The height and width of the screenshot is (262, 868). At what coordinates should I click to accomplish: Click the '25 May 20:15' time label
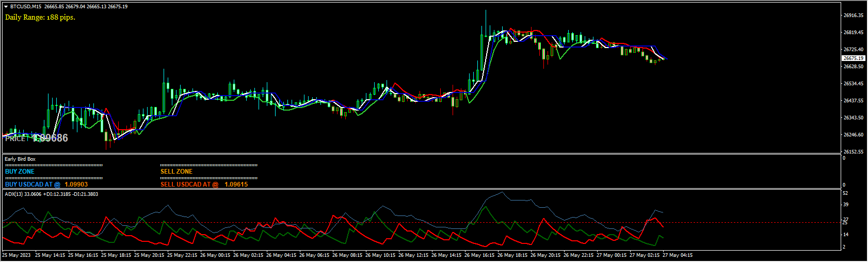pos(149,255)
